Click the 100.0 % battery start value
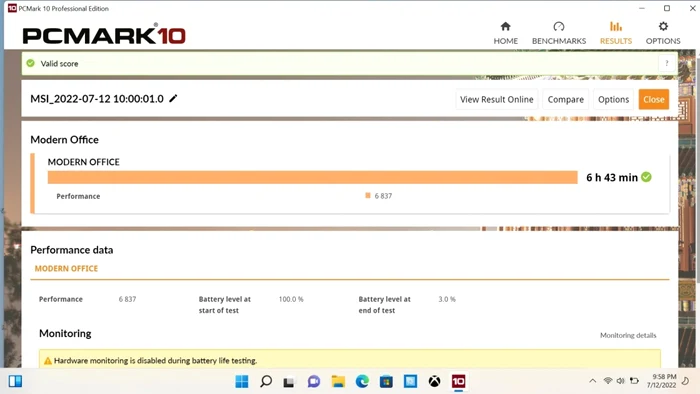 291,299
